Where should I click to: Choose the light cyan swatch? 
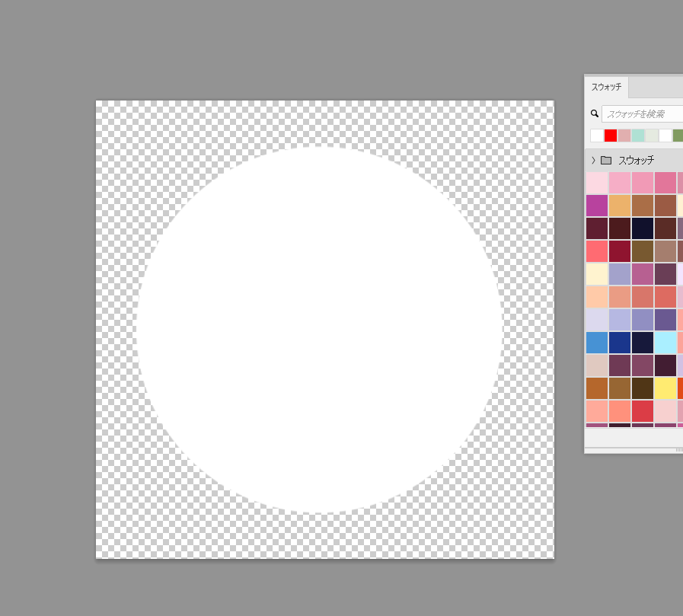pos(665,343)
